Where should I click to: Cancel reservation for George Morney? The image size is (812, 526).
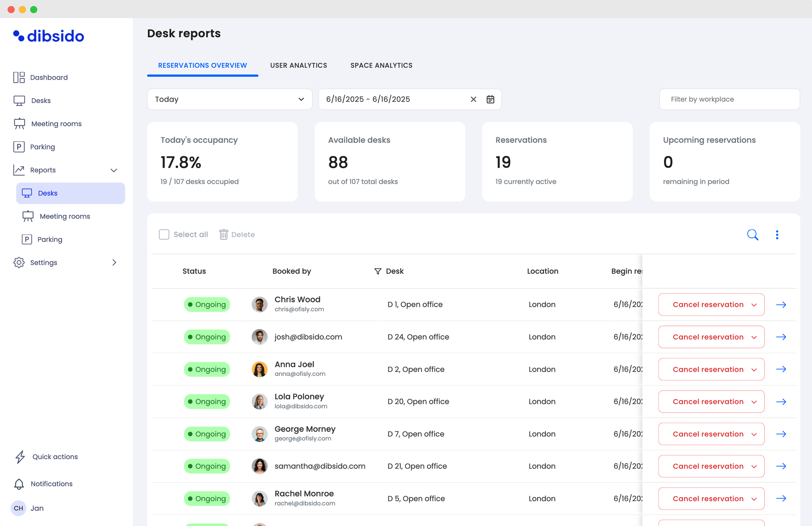click(x=708, y=434)
